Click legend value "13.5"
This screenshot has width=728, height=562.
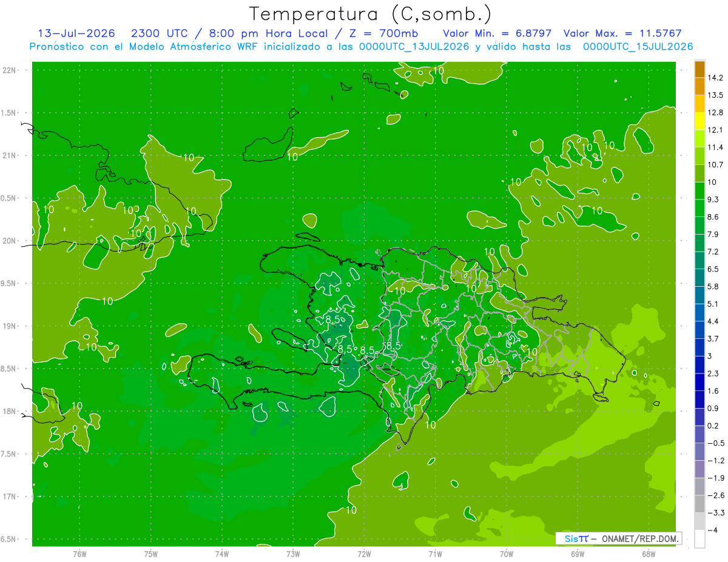(715, 95)
